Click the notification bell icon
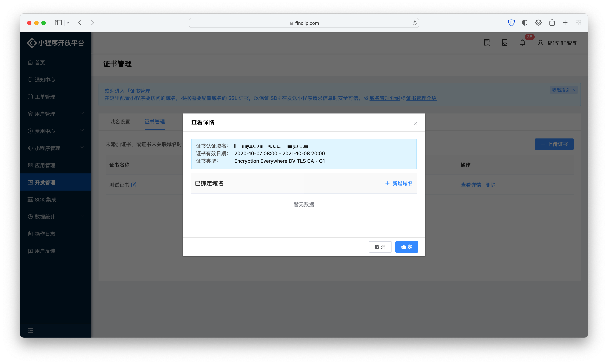Image resolution: width=608 pixels, height=364 pixels. tap(522, 43)
